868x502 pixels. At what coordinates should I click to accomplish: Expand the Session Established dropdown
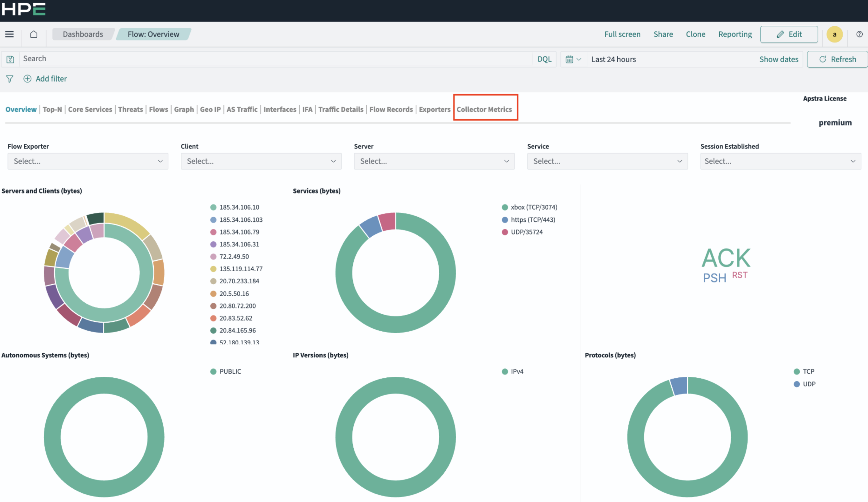click(x=781, y=161)
